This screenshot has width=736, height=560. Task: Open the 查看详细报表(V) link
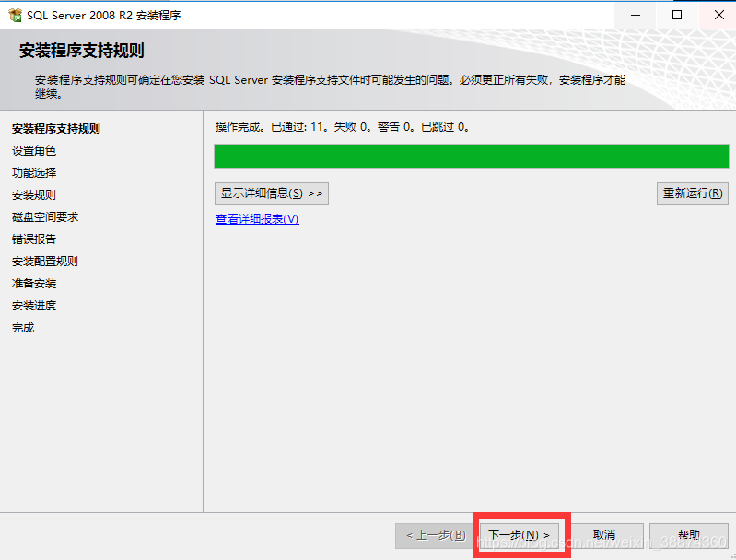click(x=257, y=218)
